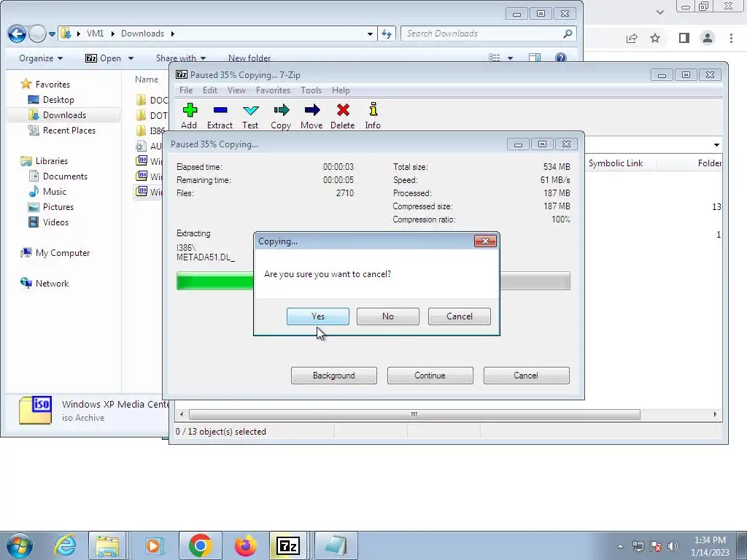747x560 pixels.
Task: Select Libraries in the navigation pane
Action: [x=44, y=161]
